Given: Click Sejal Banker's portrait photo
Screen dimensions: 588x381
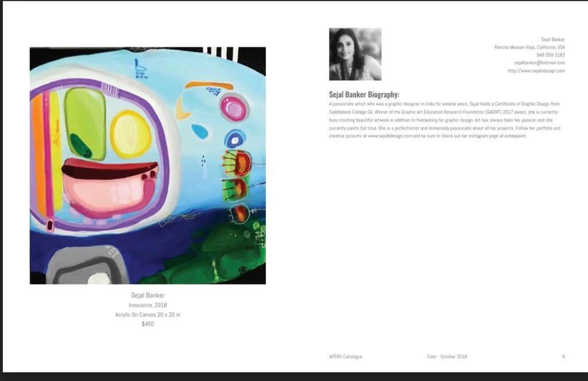Looking at the screenshot, I should tap(355, 54).
